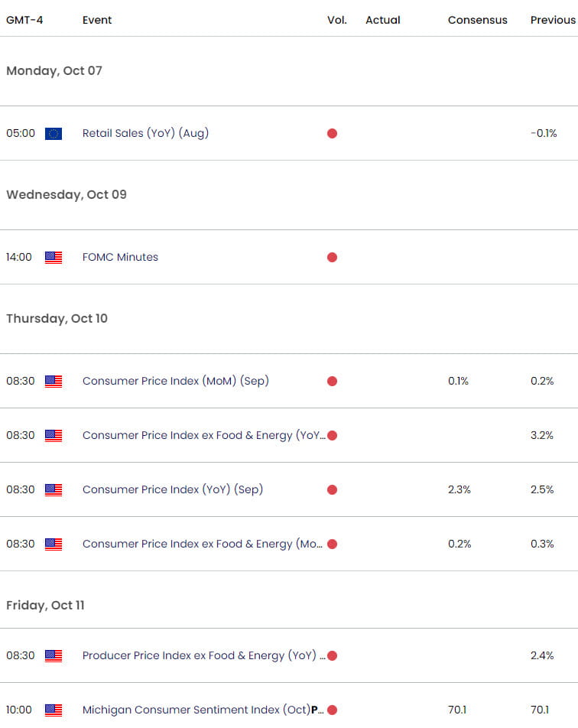Toggle the red marker on CPI ex Food & Energy (MoM)
The height and width of the screenshot is (728, 578).
(332, 544)
